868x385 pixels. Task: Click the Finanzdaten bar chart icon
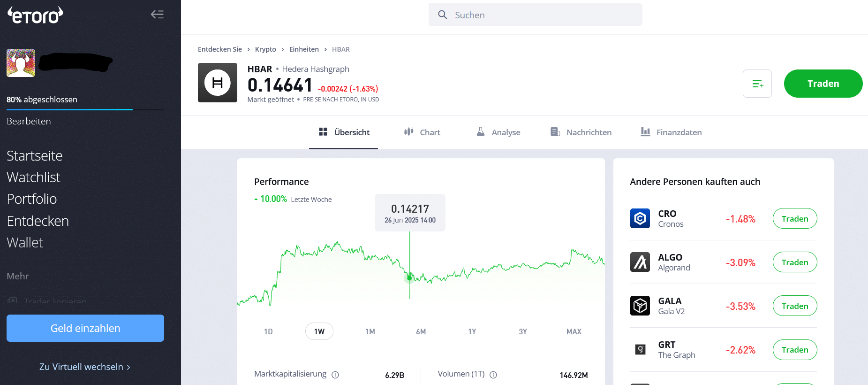646,132
